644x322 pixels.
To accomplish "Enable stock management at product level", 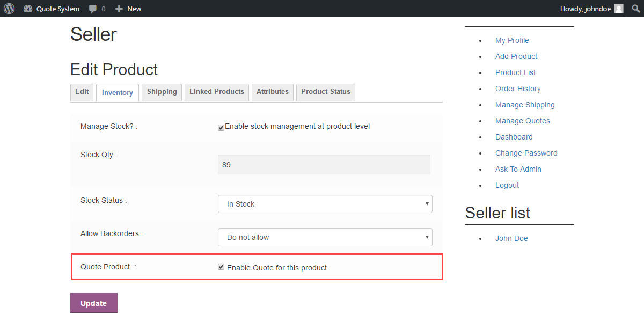I will tap(221, 127).
